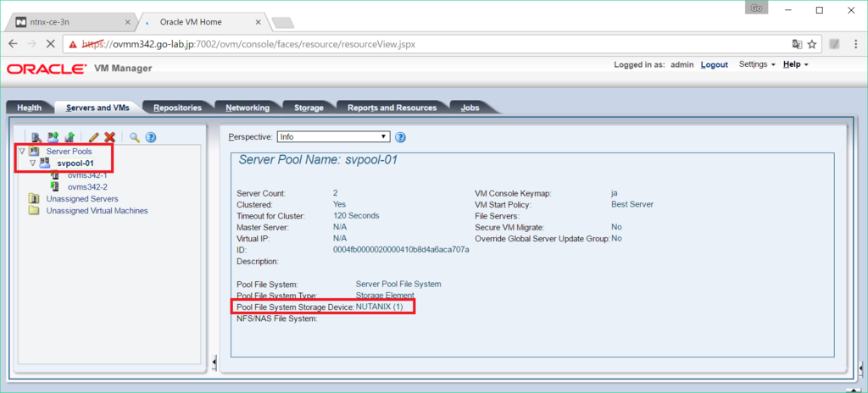Click the Discover Servers toolbar icon
Image resolution: width=868 pixels, height=393 pixels.
pyautogui.click(x=37, y=136)
